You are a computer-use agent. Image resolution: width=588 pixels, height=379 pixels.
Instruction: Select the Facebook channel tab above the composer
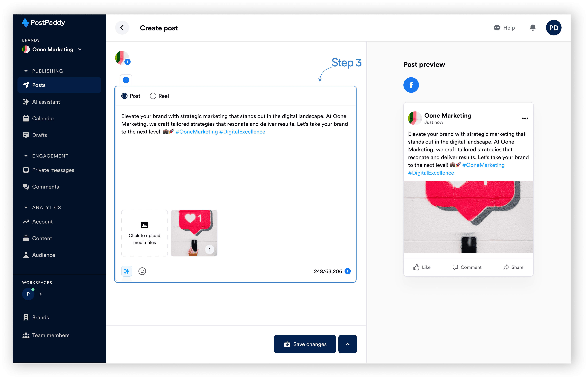tap(126, 80)
